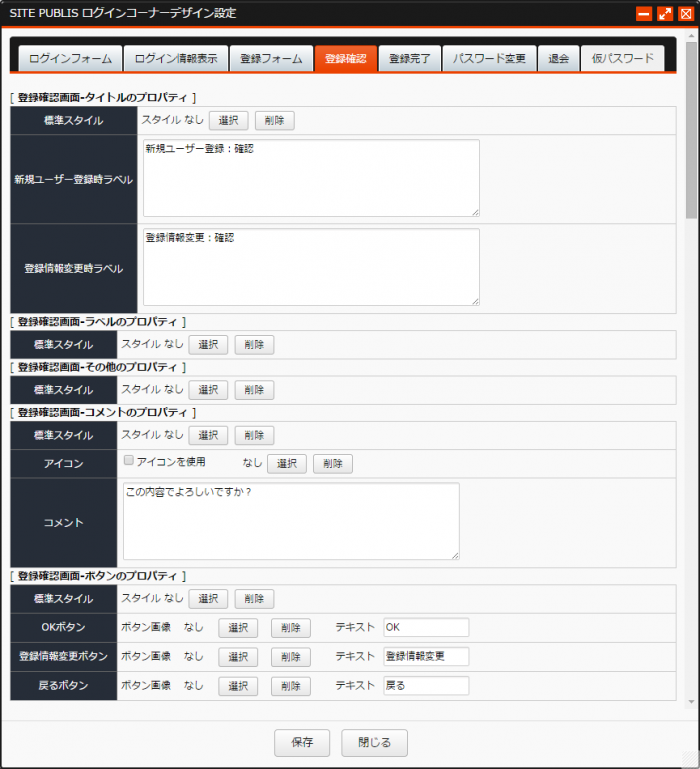Click 選択 in the アイコン row
Screen dimensions: 700x769
pyautogui.click(x=287, y=464)
